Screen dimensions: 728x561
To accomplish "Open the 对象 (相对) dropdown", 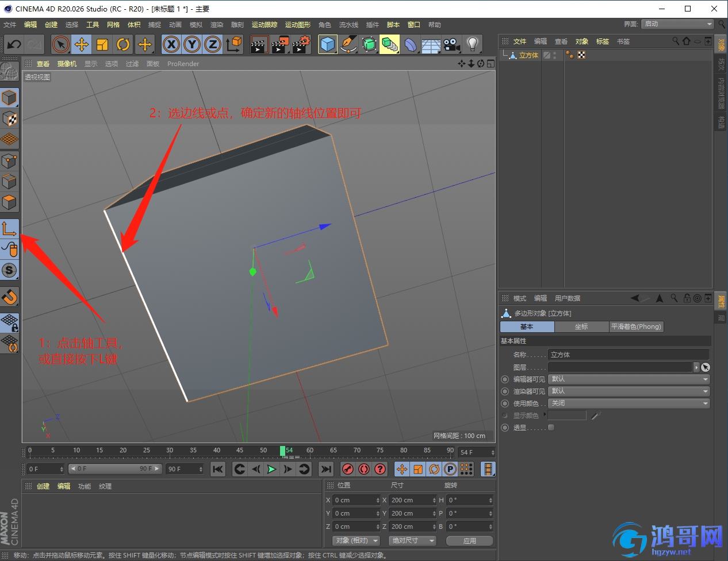I will pyautogui.click(x=357, y=541).
